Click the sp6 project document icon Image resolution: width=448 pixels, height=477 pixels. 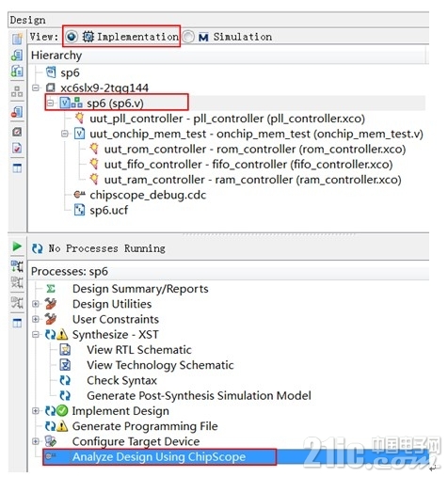51,72
